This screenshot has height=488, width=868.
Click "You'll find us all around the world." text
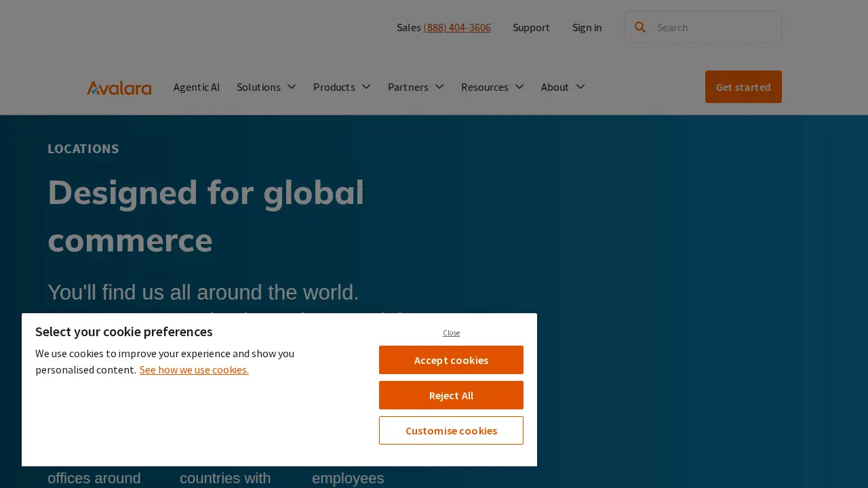pyautogui.click(x=203, y=292)
